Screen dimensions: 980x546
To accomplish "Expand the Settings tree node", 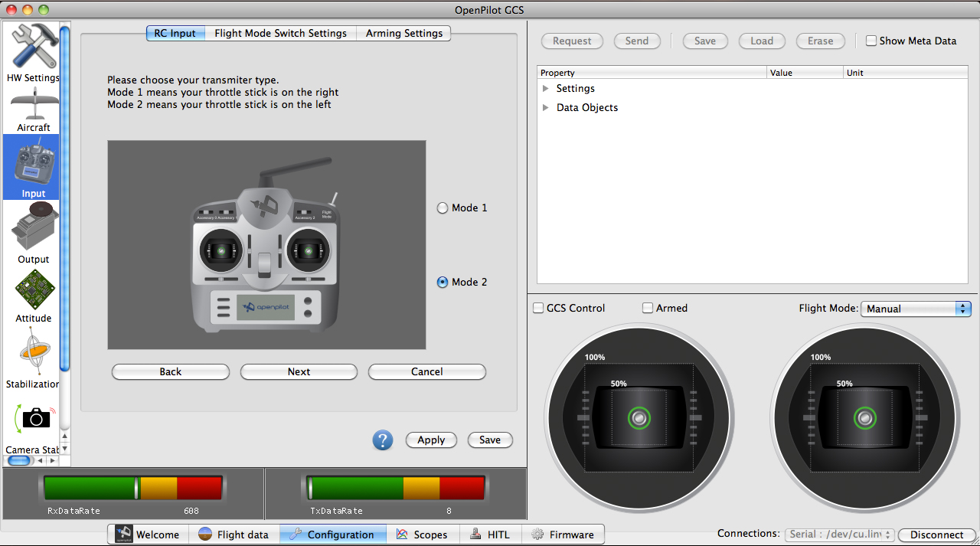I will click(x=546, y=89).
